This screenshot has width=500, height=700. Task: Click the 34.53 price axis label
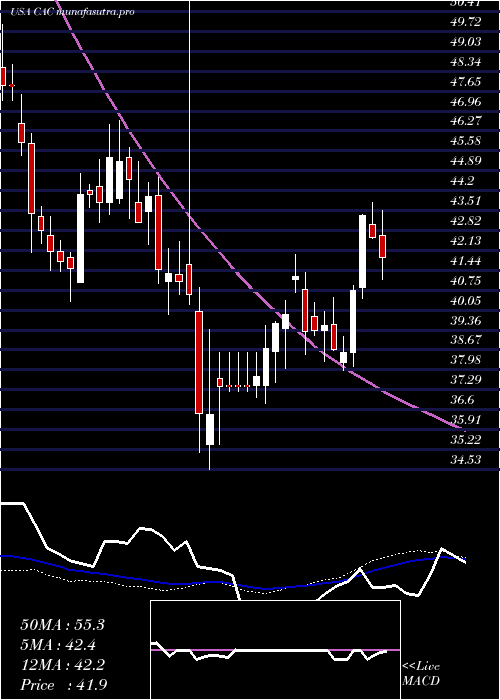(x=466, y=459)
